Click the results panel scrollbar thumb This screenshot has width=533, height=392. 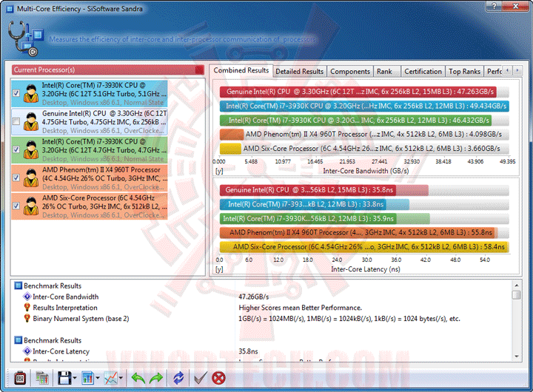point(517,295)
